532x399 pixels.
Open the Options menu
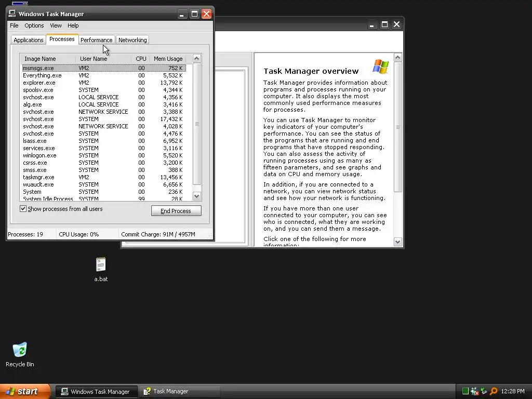pyautogui.click(x=34, y=25)
